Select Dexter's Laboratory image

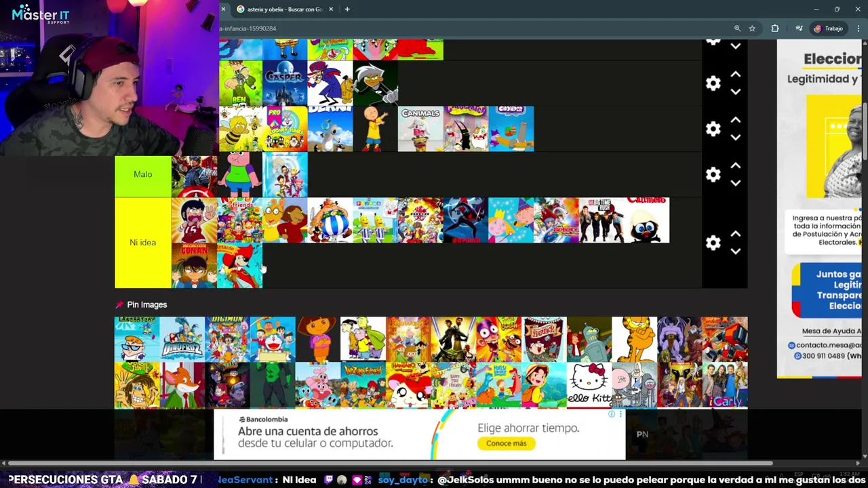pos(137,339)
